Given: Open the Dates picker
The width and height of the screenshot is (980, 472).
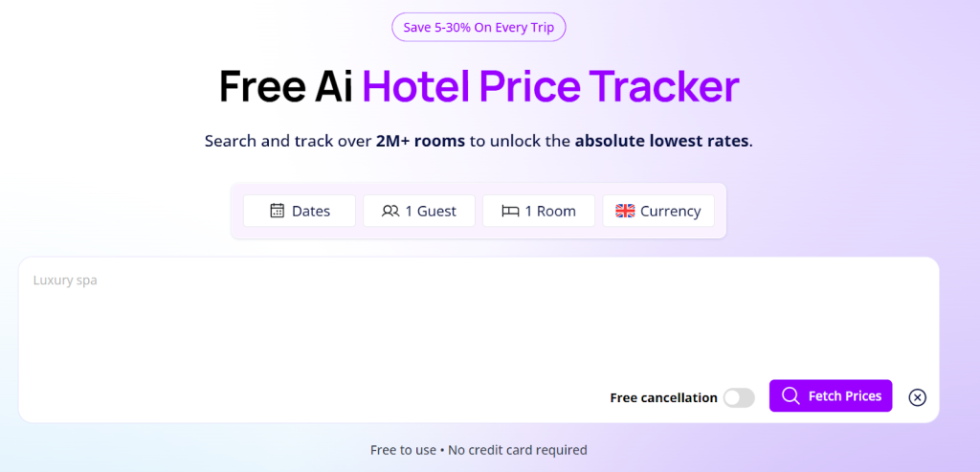Looking at the screenshot, I should (x=300, y=211).
